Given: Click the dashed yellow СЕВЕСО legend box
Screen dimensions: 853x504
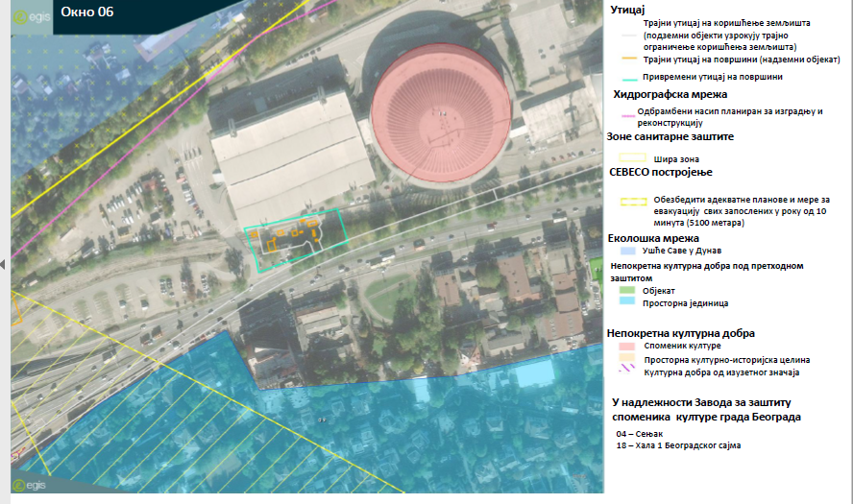Looking at the screenshot, I should 634,202.
